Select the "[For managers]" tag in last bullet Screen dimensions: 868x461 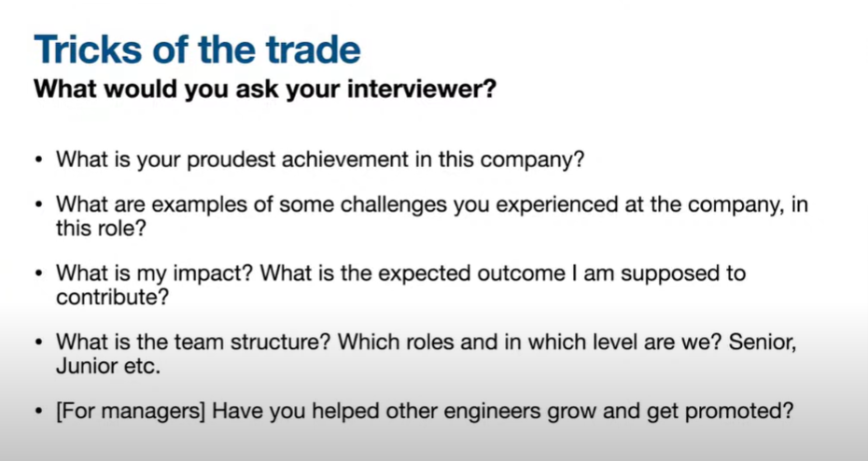131,412
